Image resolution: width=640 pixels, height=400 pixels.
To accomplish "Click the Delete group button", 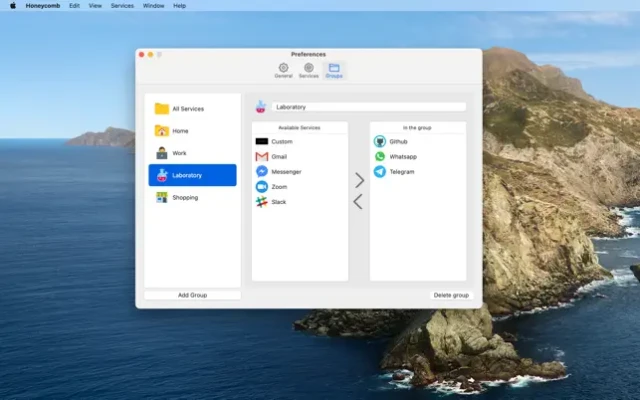I will coord(450,295).
